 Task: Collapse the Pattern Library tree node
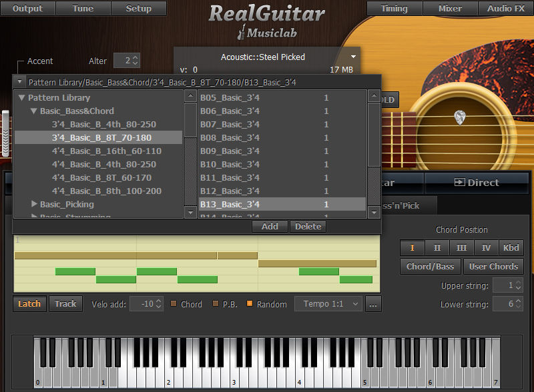(22, 97)
